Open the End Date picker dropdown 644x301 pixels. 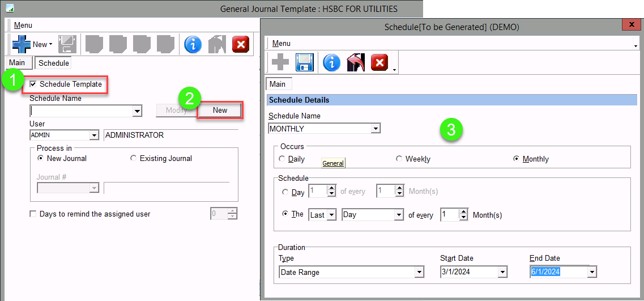[x=592, y=273]
